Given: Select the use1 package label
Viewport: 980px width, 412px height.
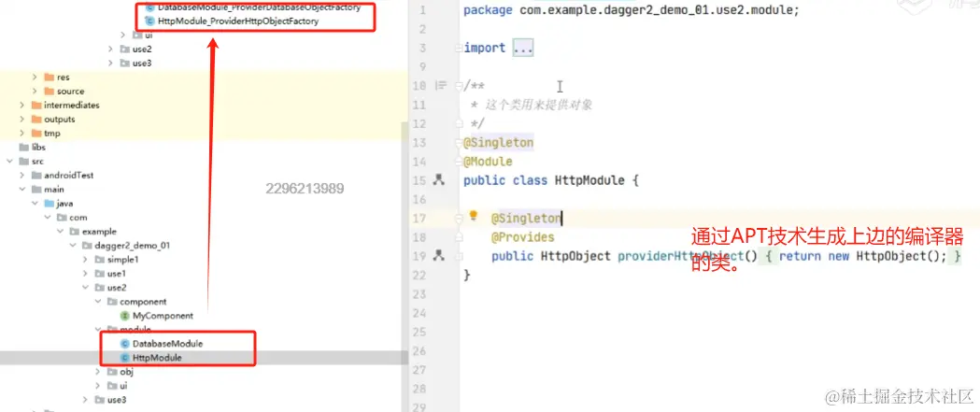Looking at the screenshot, I should coord(116,274).
